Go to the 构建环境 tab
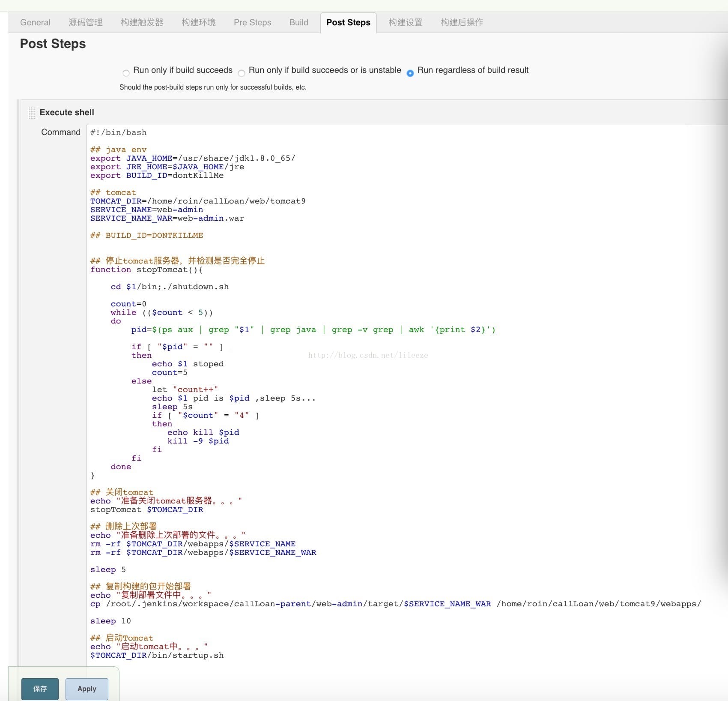728x701 pixels. coord(199,22)
